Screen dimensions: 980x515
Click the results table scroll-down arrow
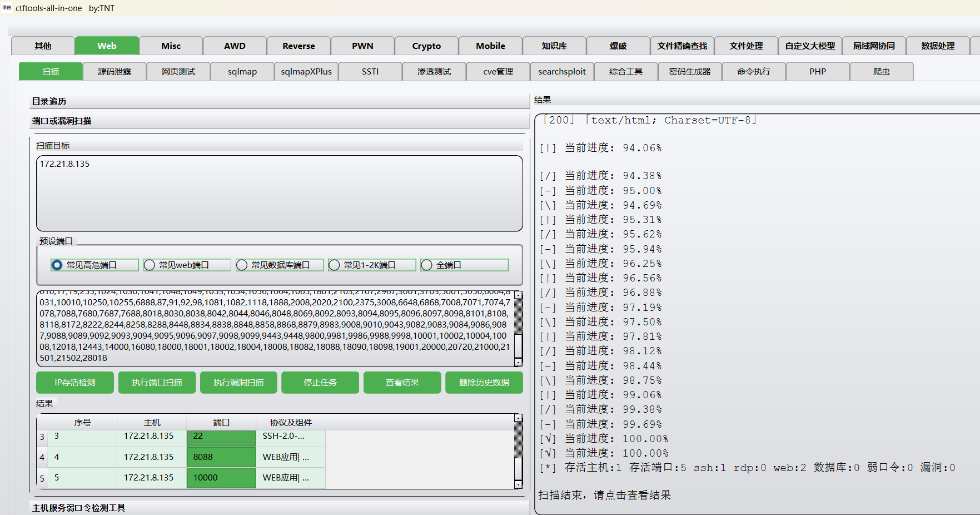coord(518,484)
